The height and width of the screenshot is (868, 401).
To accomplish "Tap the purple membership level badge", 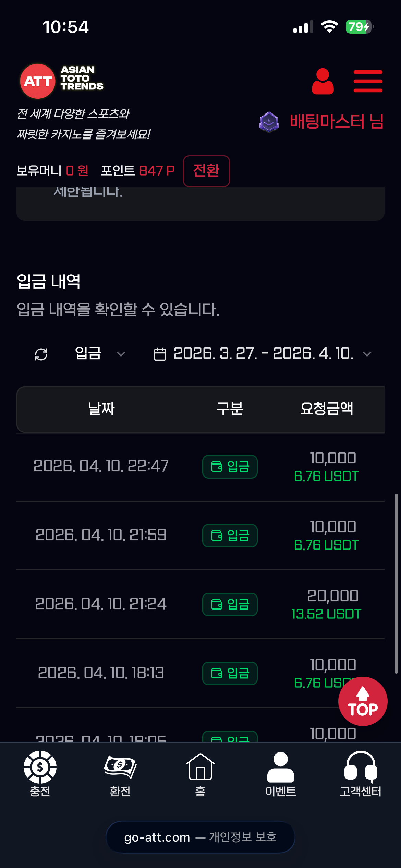I will click(x=269, y=122).
